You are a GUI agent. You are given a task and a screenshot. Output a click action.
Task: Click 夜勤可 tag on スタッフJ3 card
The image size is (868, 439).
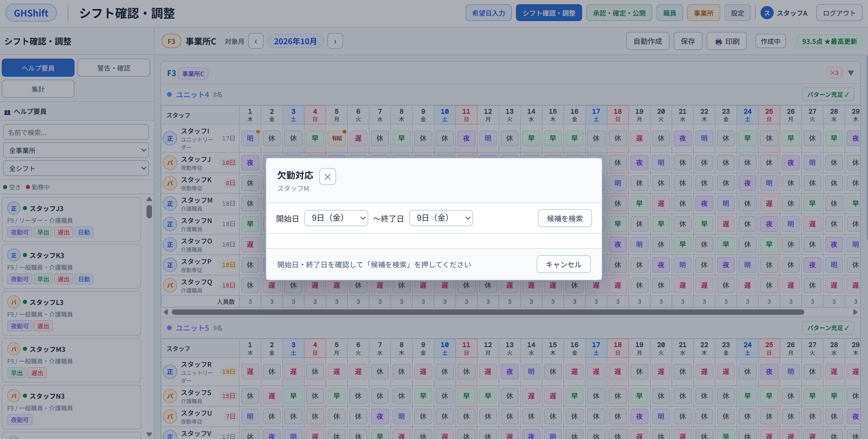pyautogui.click(x=20, y=232)
